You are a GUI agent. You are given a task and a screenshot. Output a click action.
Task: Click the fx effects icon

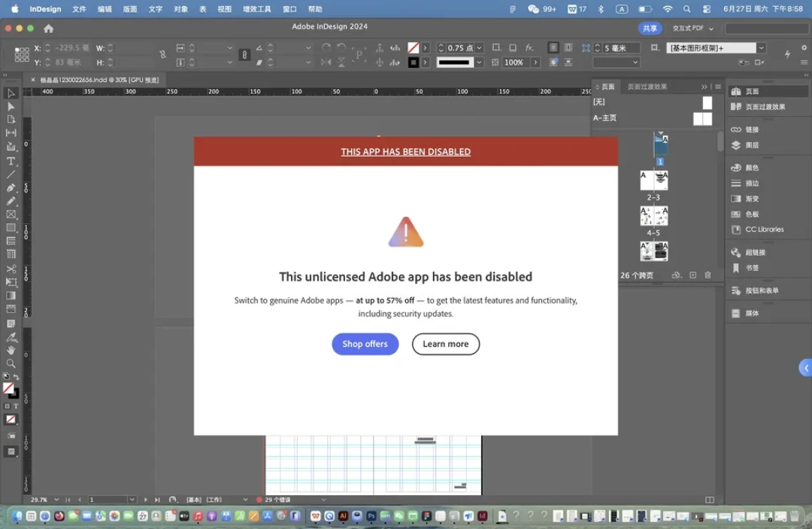pyautogui.click(x=529, y=47)
